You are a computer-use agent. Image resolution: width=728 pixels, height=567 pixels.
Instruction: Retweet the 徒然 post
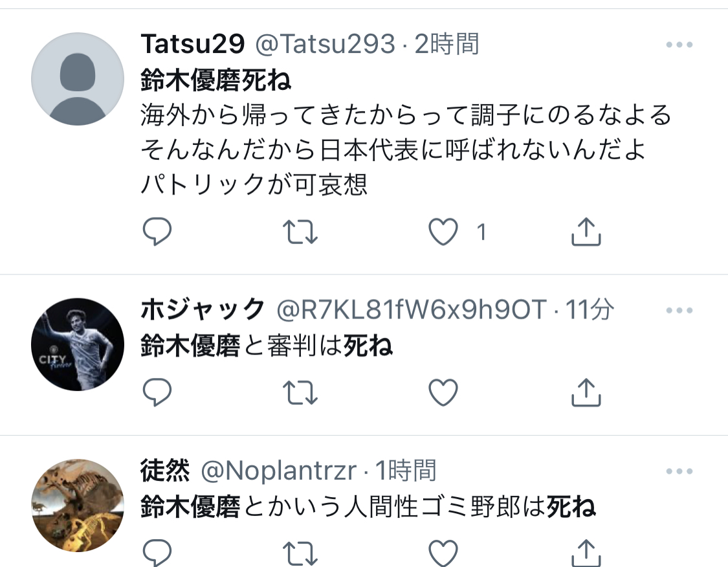(300, 553)
